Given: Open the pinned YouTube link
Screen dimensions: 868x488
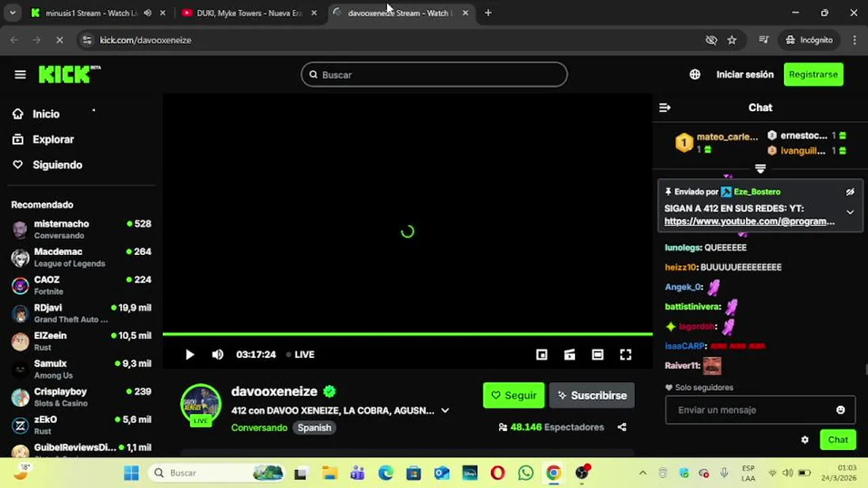Looking at the screenshot, I should [x=749, y=221].
